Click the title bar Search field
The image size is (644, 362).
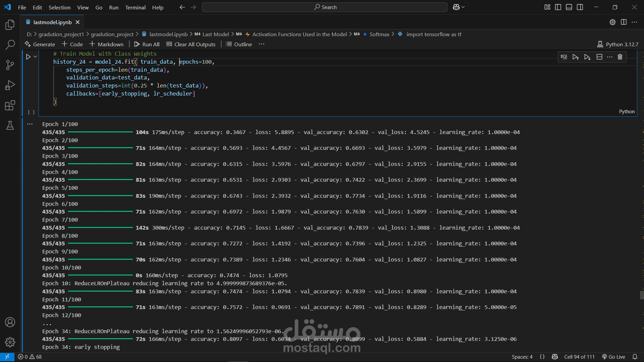pyautogui.click(x=325, y=7)
